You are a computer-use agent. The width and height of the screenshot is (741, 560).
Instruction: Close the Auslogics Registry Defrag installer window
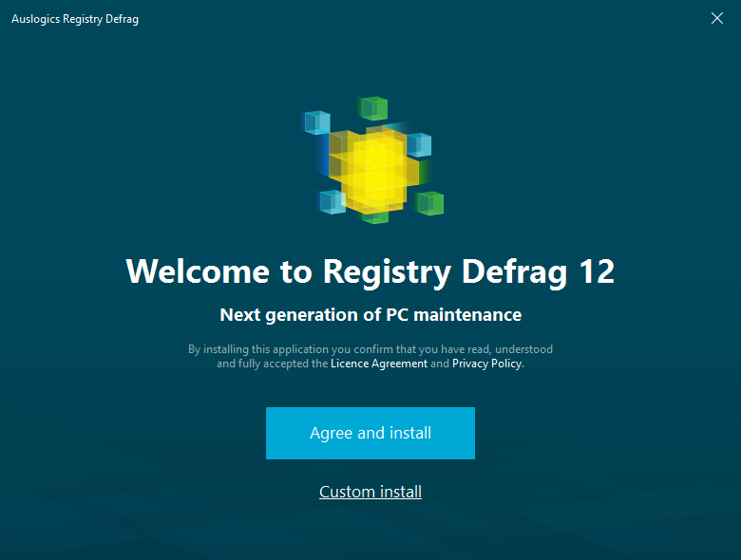(x=717, y=18)
